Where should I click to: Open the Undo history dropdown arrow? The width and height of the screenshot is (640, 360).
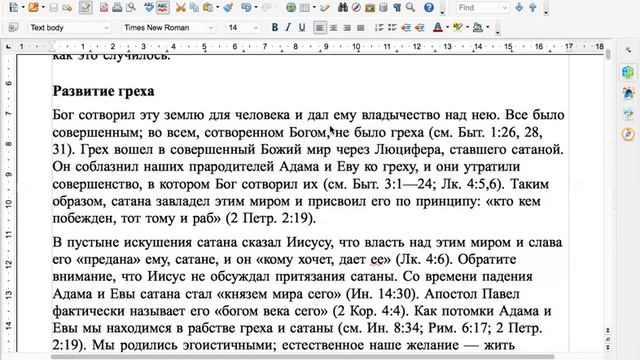click(x=256, y=7)
